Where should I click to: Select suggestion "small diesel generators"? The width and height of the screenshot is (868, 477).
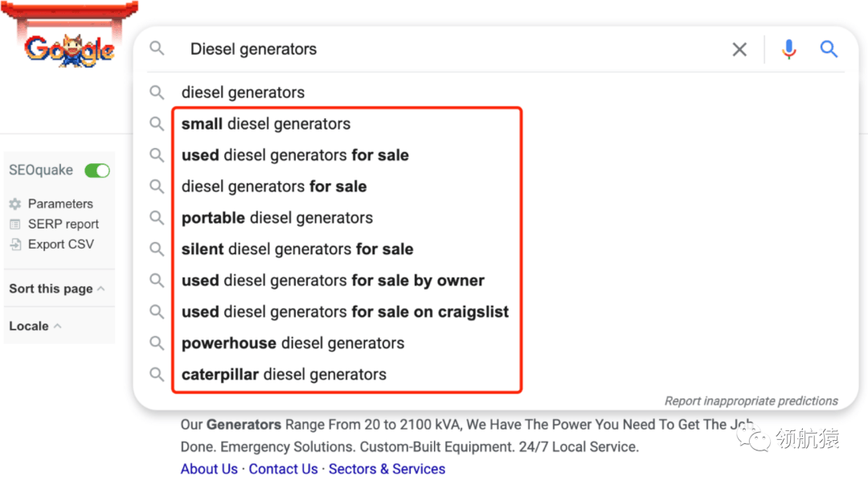pyautogui.click(x=266, y=124)
